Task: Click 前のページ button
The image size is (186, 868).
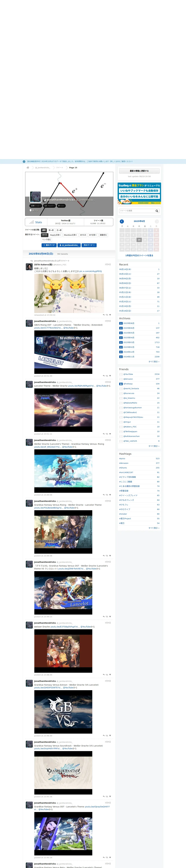Action: pyautogui.click(x=49, y=245)
